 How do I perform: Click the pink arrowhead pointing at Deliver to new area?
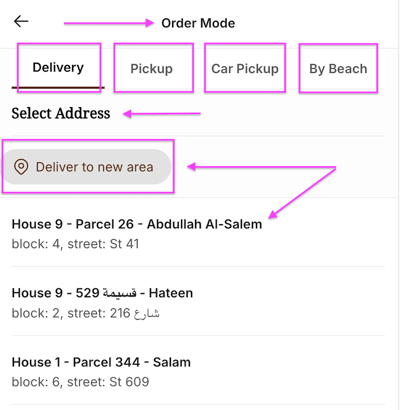[192, 166]
